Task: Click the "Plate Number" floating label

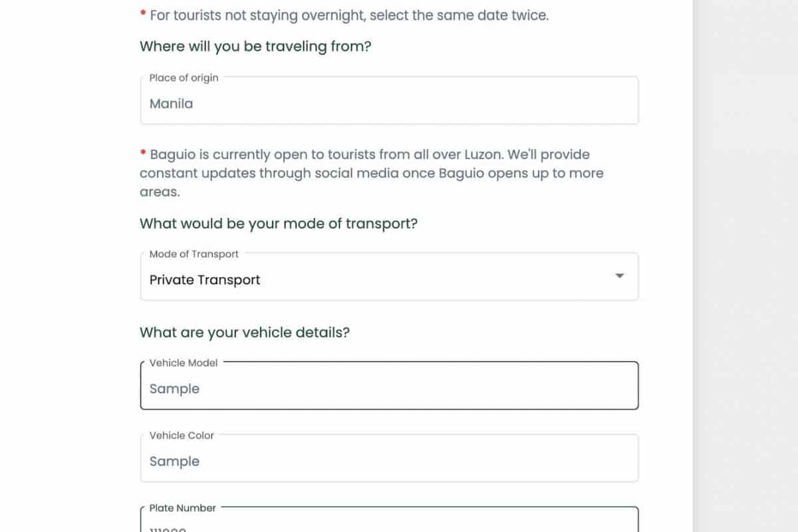Action: pyautogui.click(x=182, y=508)
